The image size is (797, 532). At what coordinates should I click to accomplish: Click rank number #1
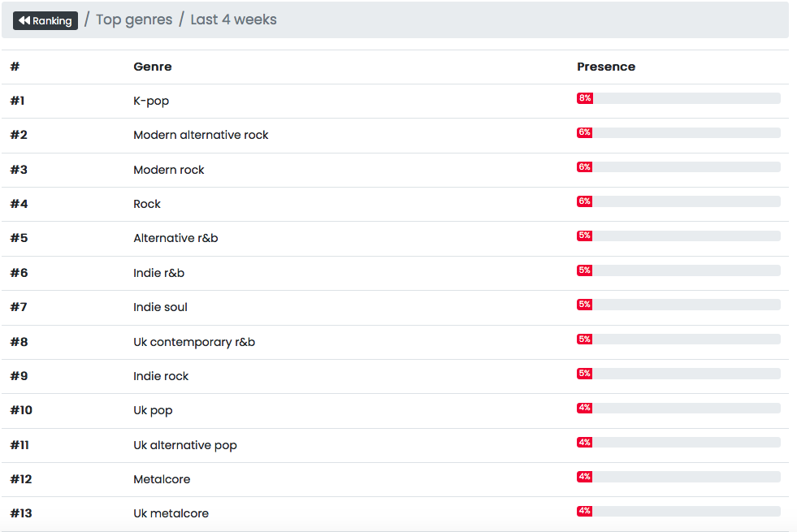[17, 101]
